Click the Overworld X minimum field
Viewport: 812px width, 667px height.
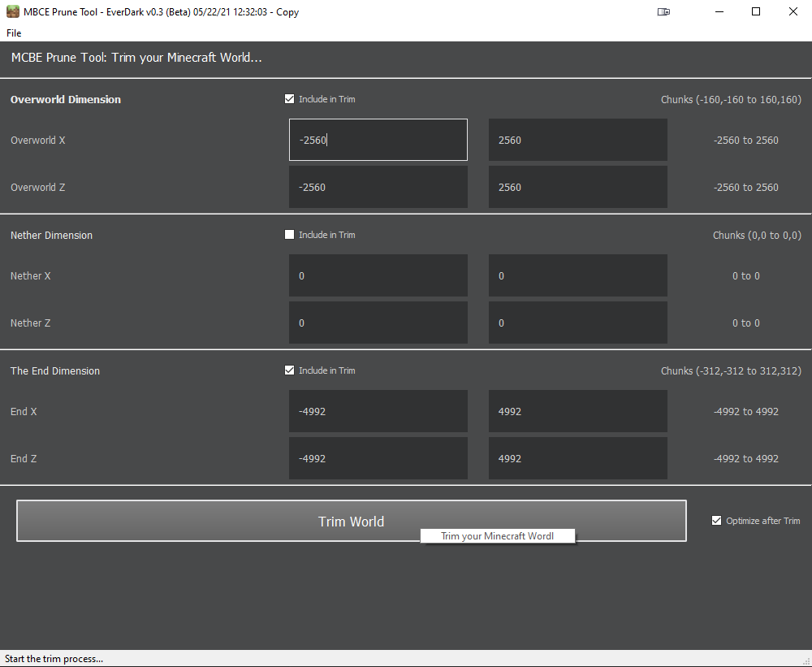click(x=378, y=140)
